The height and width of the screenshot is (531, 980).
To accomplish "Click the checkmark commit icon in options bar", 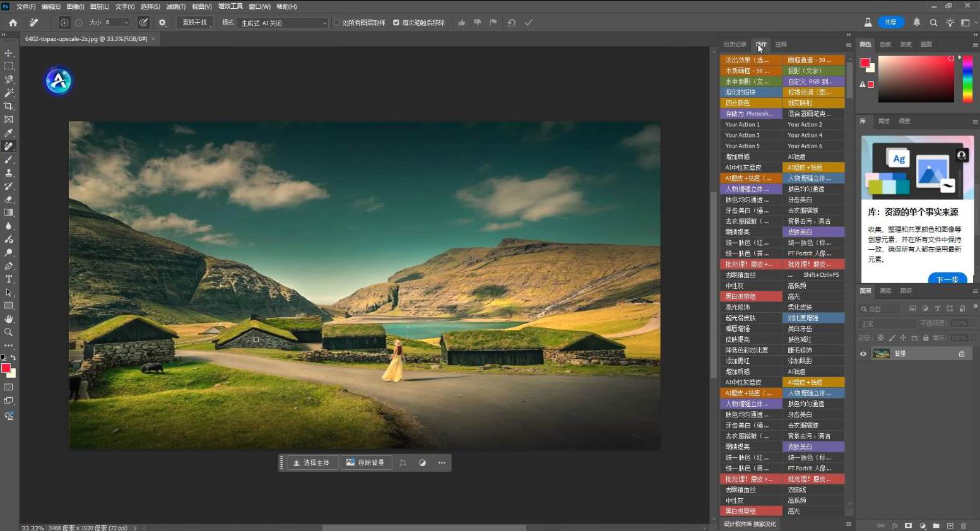I will [x=528, y=23].
